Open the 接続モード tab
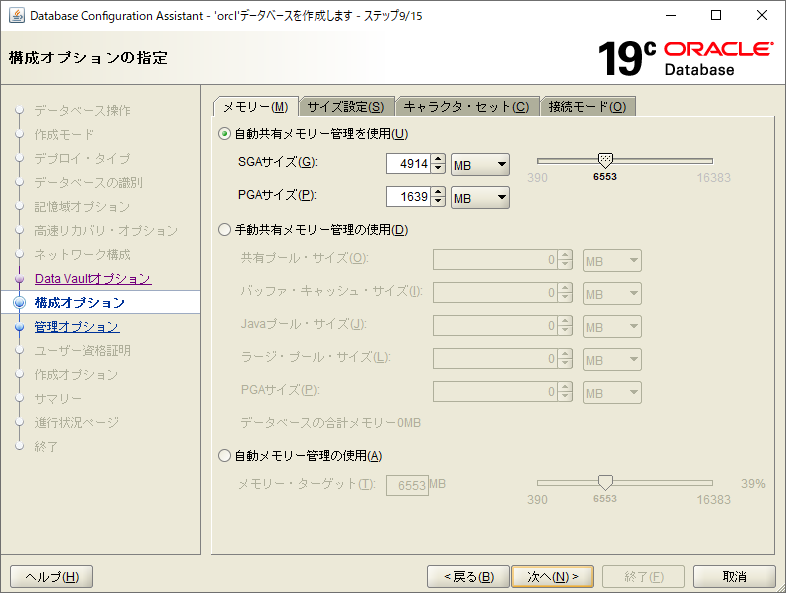786x593 pixels. point(587,107)
